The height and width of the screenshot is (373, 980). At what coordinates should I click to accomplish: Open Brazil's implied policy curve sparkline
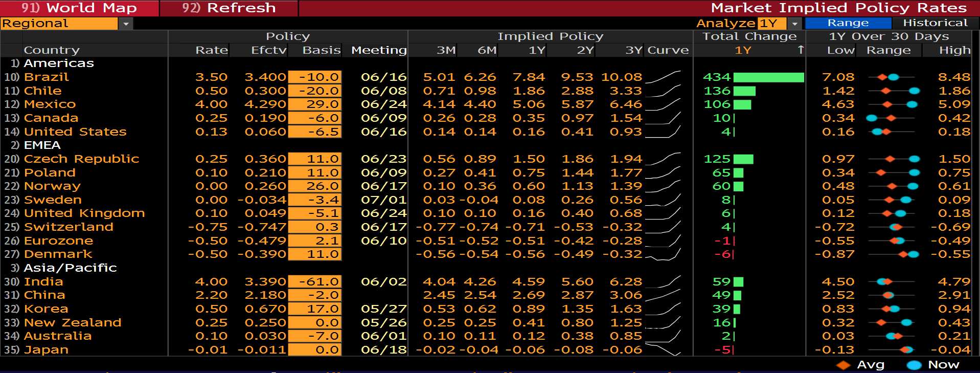[663, 77]
